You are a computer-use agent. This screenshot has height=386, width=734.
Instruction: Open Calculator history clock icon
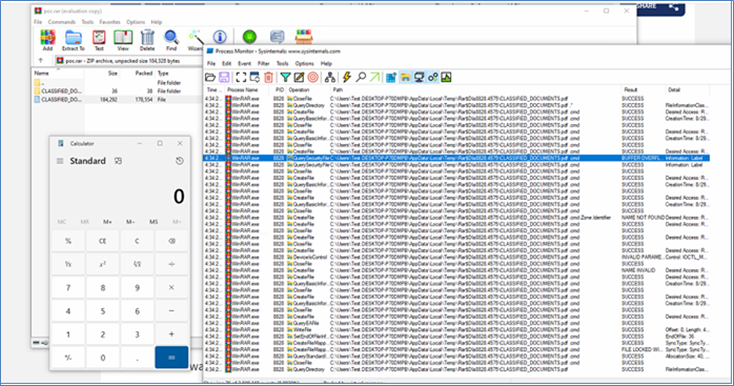tap(179, 161)
